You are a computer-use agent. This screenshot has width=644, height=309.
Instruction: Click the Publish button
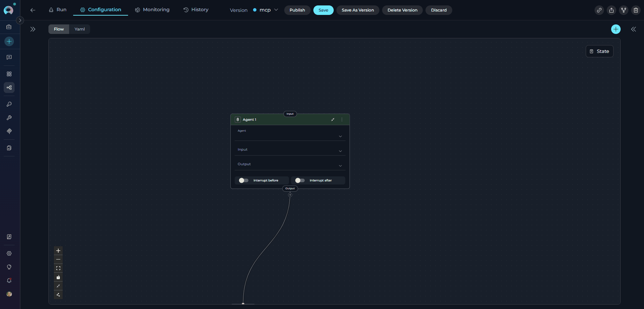tap(297, 10)
